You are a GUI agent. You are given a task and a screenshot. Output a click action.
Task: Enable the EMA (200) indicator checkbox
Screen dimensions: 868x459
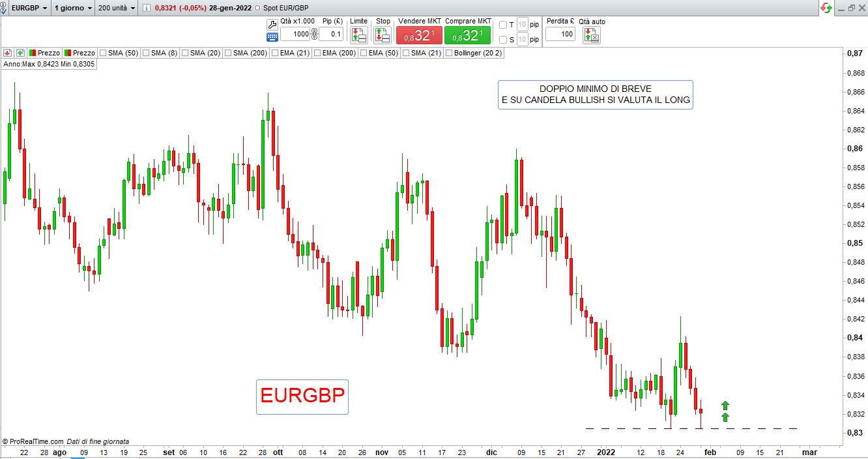click(x=317, y=53)
